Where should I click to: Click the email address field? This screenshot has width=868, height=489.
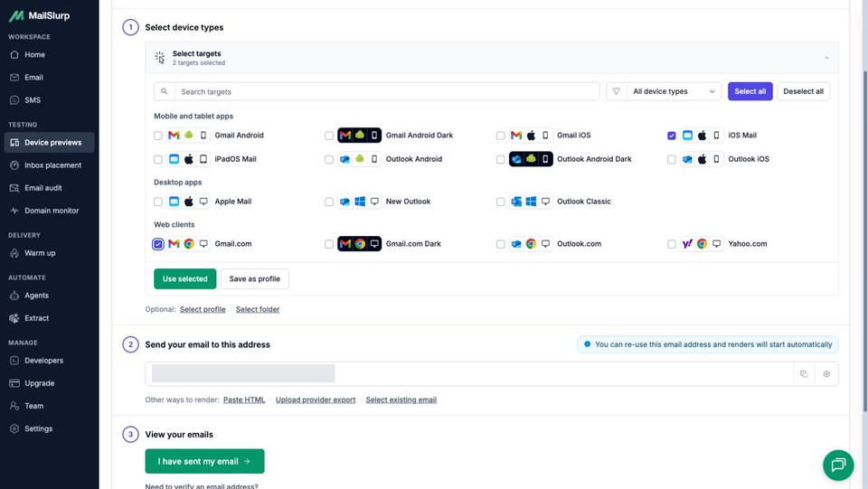pyautogui.click(x=469, y=374)
